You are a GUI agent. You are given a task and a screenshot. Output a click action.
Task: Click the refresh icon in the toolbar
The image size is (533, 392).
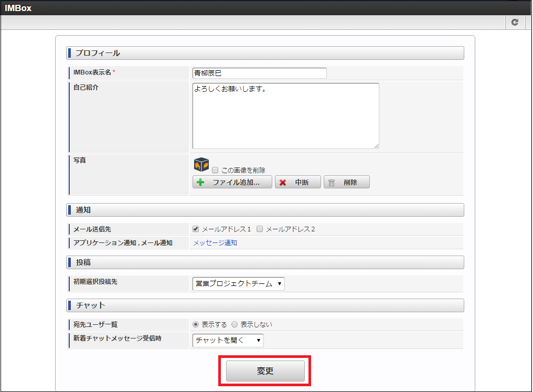pos(515,22)
